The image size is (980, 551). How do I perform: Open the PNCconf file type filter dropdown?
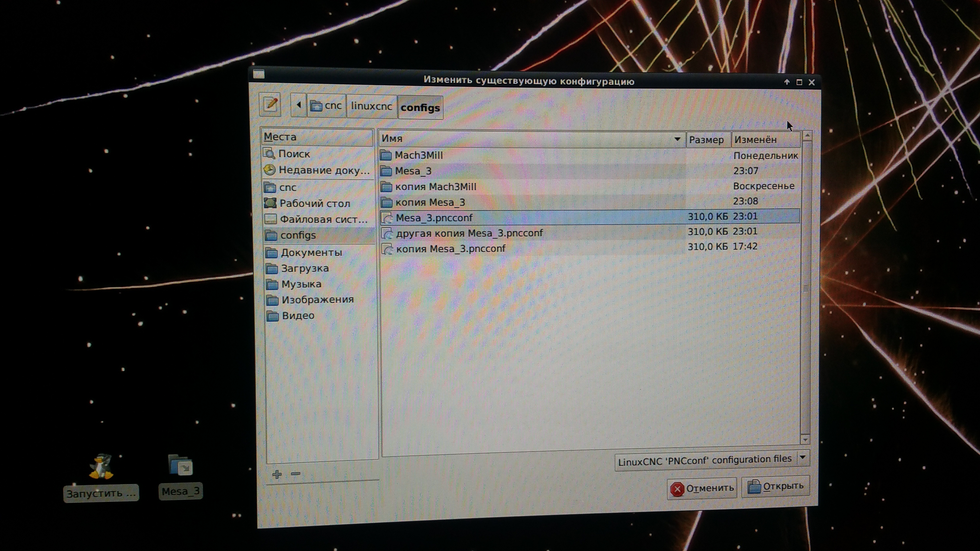(x=711, y=460)
